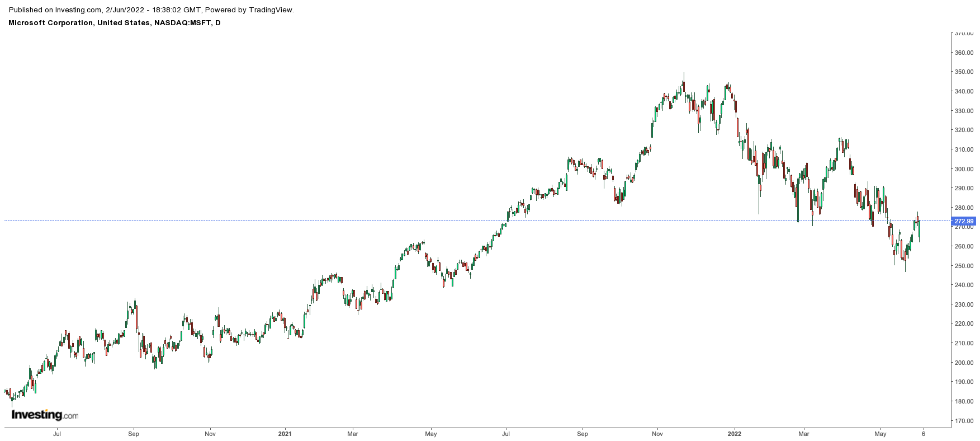The width and height of the screenshot is (980, 441).
Task: Click the 230.00 price scale label
Action: (964, 304)
